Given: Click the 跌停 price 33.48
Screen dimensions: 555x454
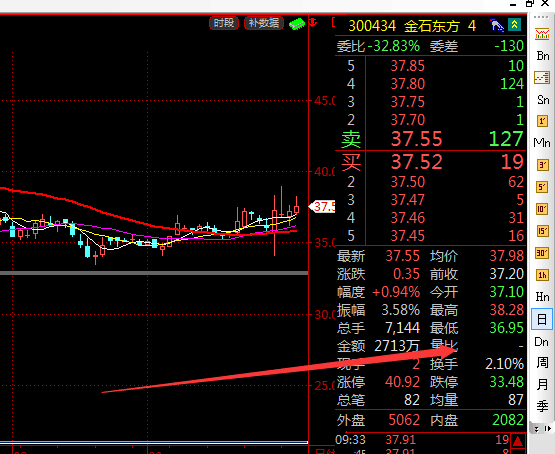Looking at the screenshot, I should pos(507,382).
